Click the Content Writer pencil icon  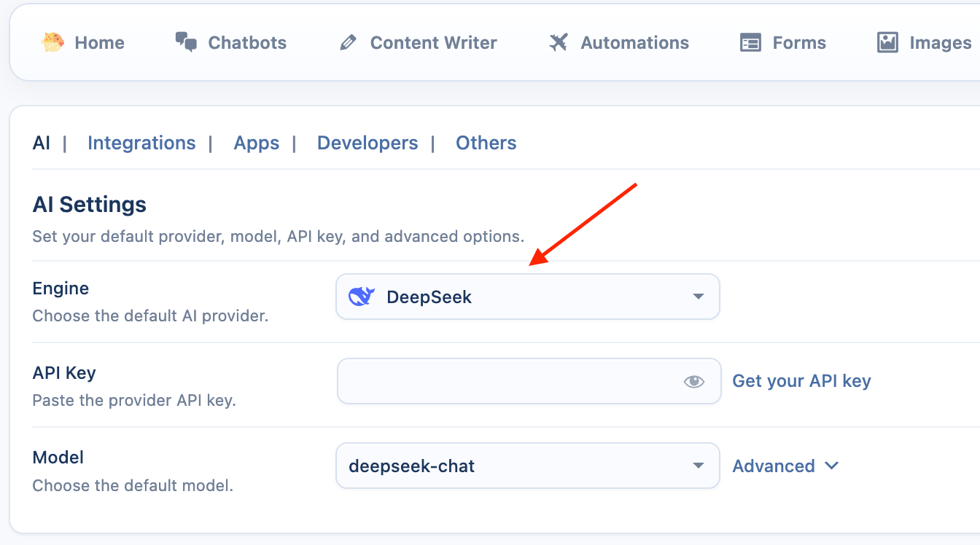coord(348,43)
